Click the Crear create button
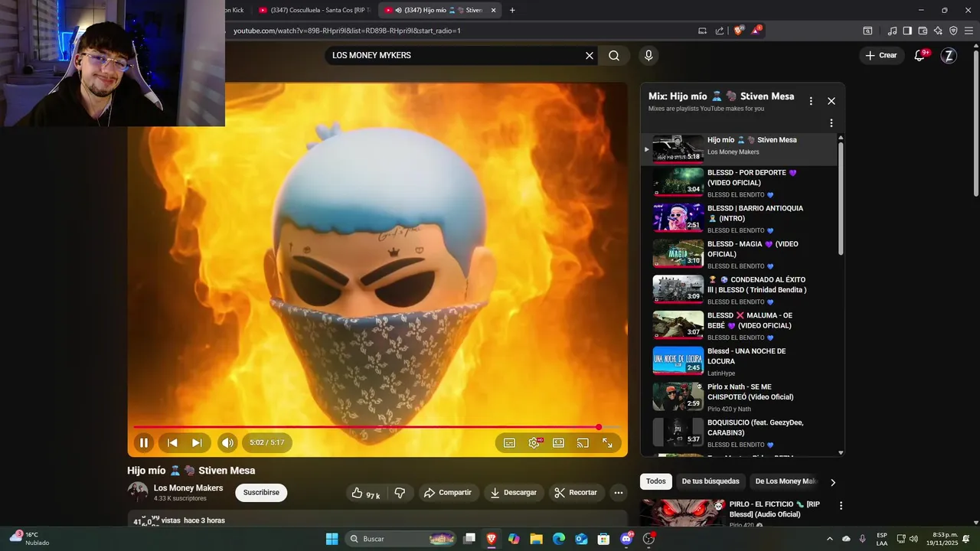The width and height of the screenshot is (980, 551). 881,56
